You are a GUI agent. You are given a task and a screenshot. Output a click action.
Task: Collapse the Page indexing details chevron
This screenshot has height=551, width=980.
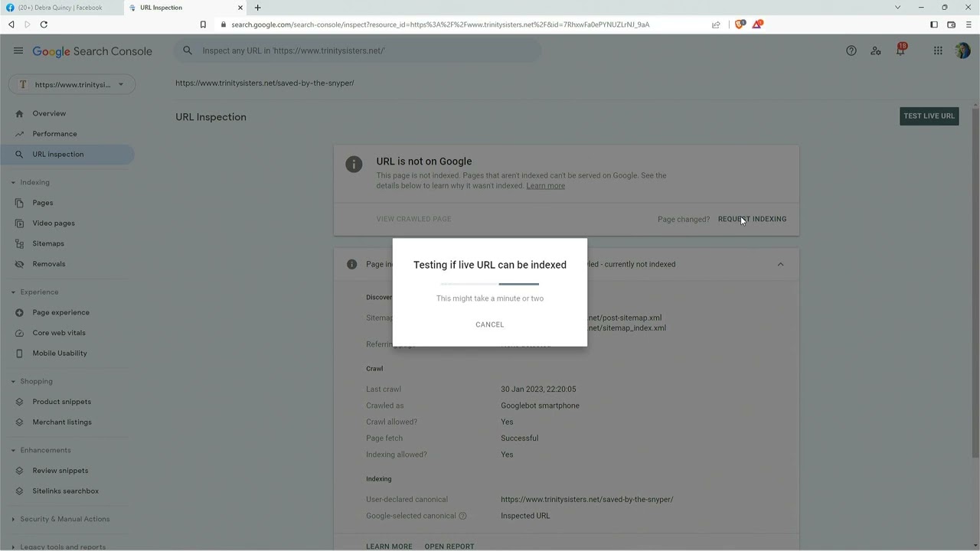(780, 264)
